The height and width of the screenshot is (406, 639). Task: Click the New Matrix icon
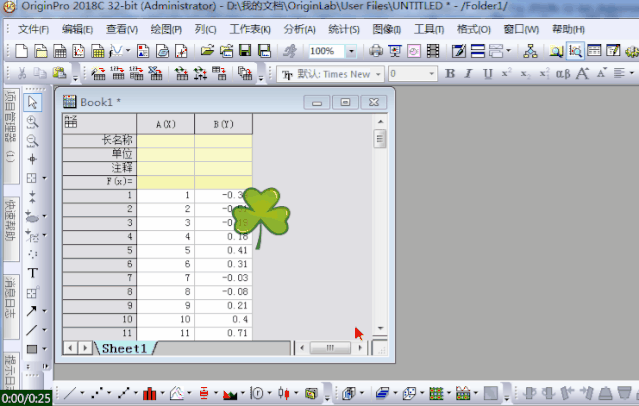point(98,51)
